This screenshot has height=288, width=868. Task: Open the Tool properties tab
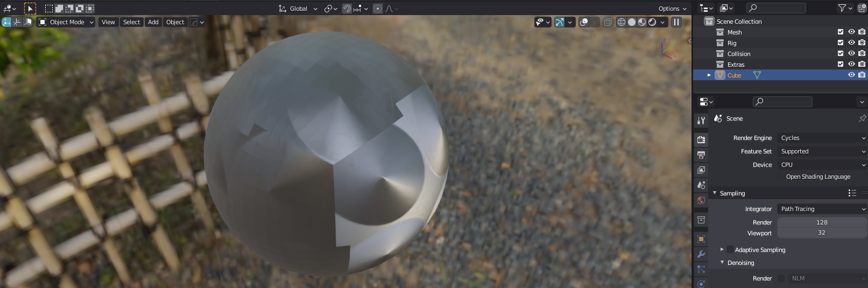[x=701, y=120]
